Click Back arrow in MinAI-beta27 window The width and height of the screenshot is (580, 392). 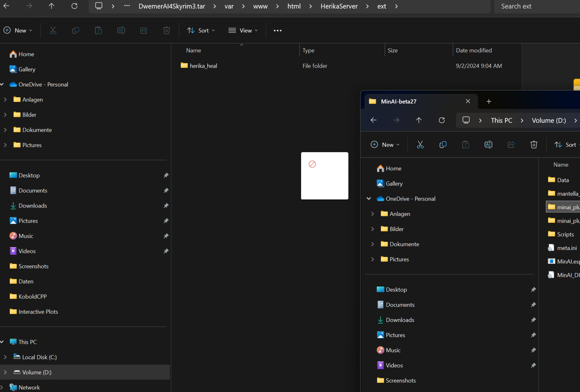(x=373, y=120)
